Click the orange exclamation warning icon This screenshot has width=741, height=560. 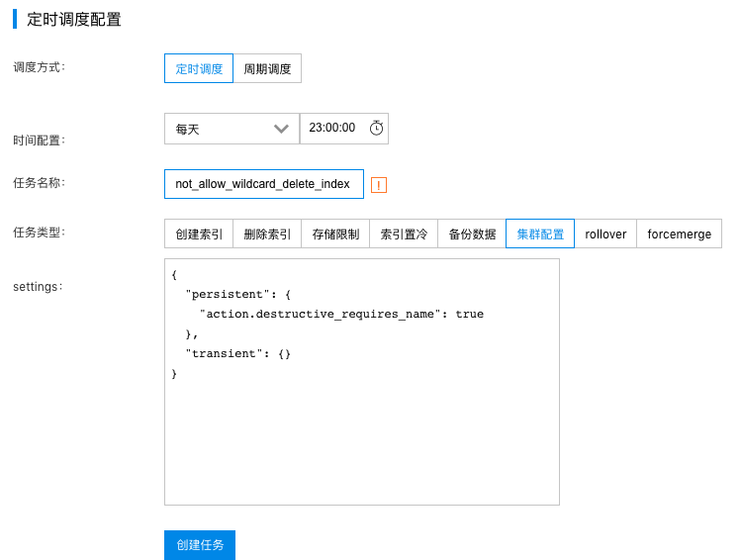pyautogui.click(x=379, y=185)
